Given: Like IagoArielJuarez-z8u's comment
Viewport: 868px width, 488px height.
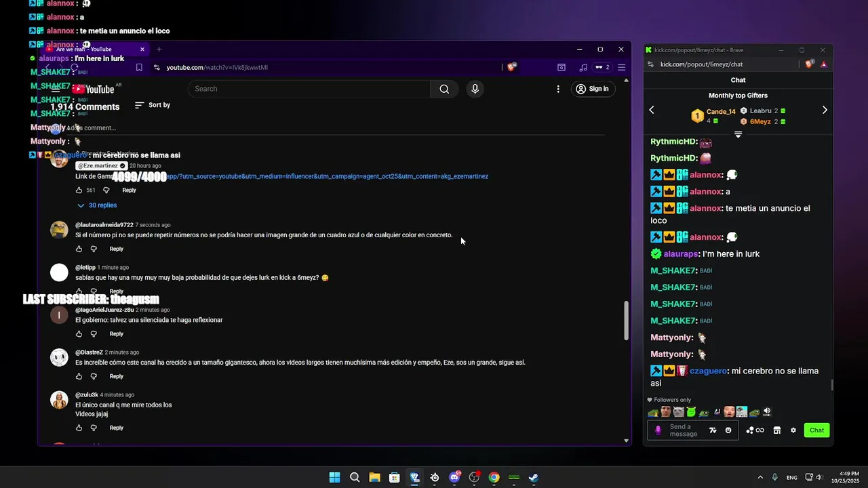Looking at the screenshot, I should point(79,334).
